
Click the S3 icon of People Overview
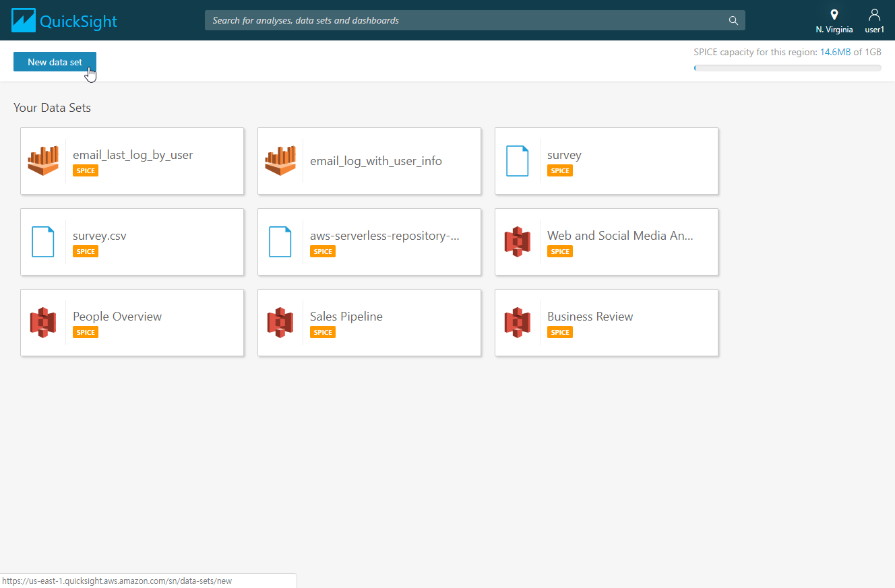(x=43, y=323)
